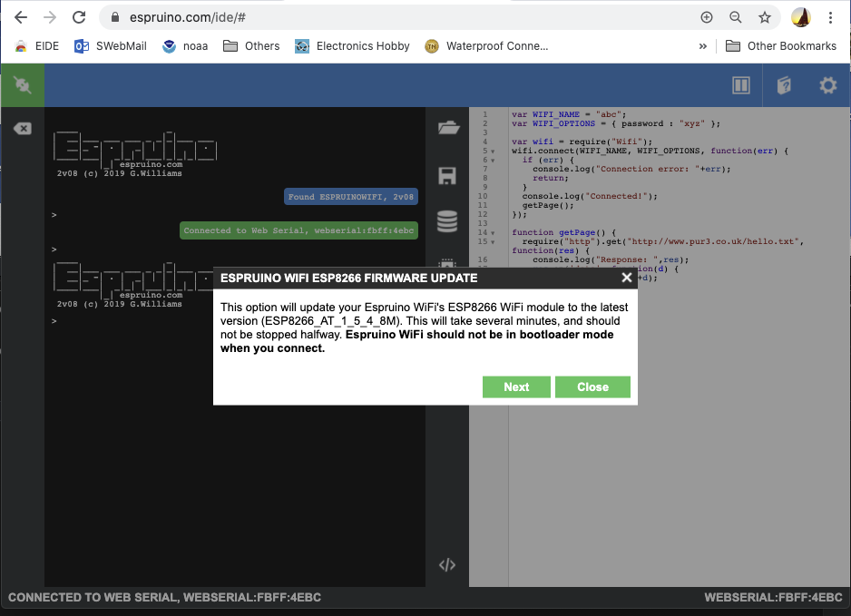Image resolution: width=851 pixels, height=616 pixels.
Task: Click the last terminal prompt line
Action: tap(54, 321)
